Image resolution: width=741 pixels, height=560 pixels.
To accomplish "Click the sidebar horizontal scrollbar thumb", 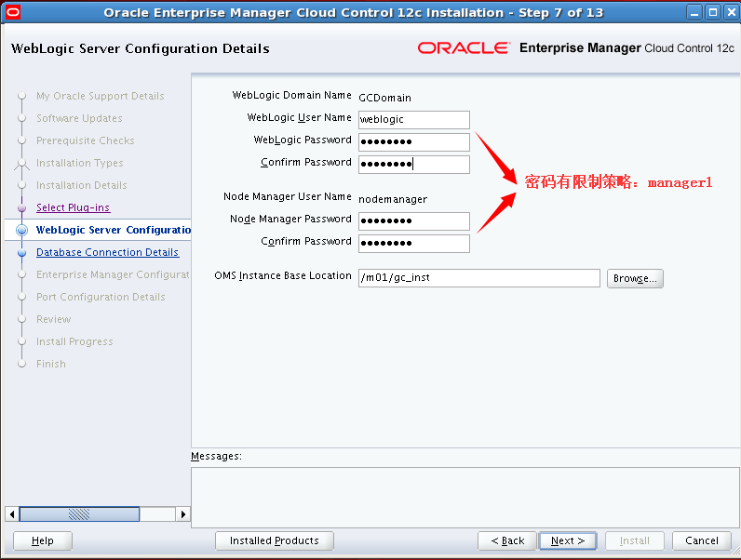I will click(79, 514).
